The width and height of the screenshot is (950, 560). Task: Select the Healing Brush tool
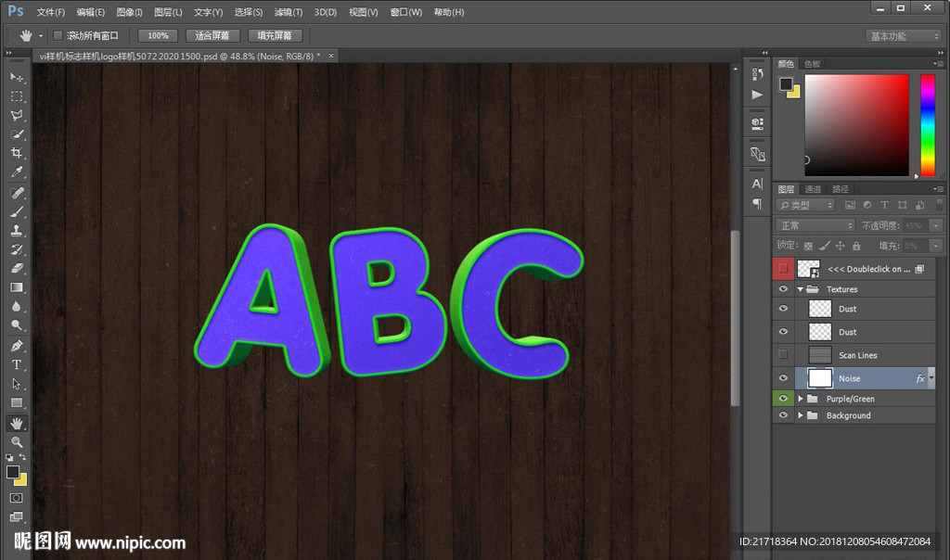tap(17, 193)
